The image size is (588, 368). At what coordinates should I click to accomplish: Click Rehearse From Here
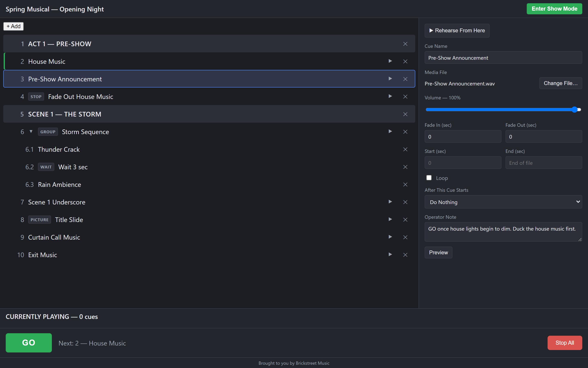click(x=457, y=30)
